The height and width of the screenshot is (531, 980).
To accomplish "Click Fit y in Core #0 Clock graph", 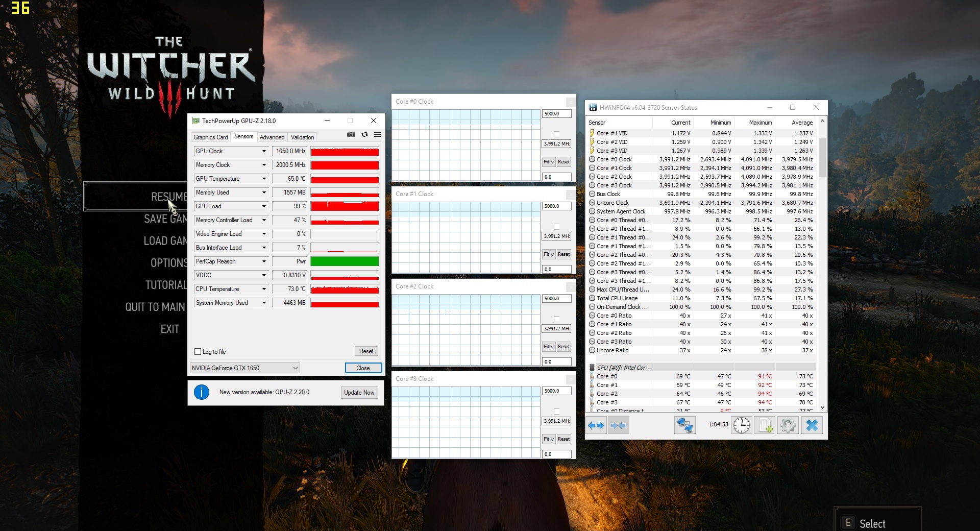I will pyautogui.click(x=548, y=162).
